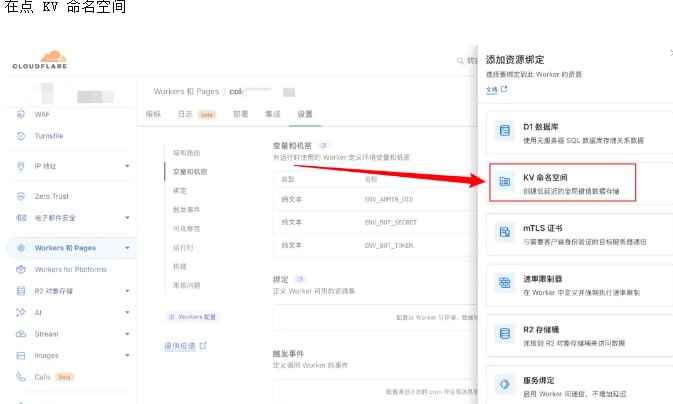This screenshot has height=404, width=673.
Task: Open Workers for Platforms sidebar label
Action: 70,269
